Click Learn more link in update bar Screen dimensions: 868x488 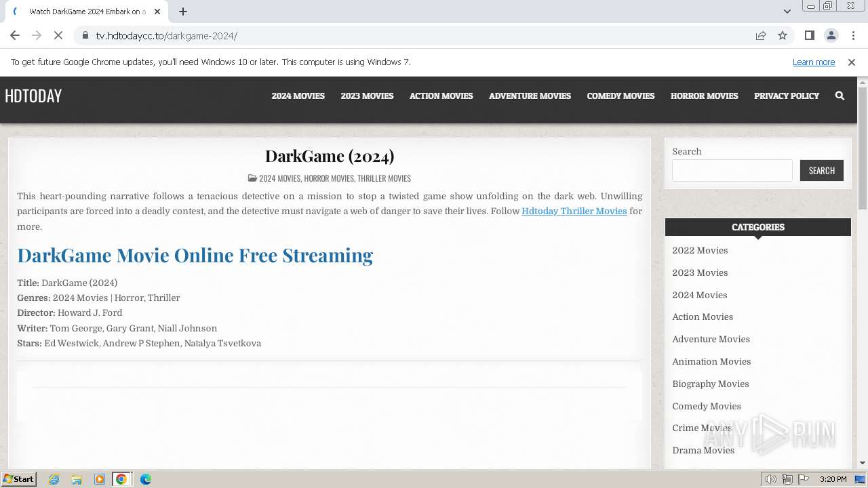(814, 62)
